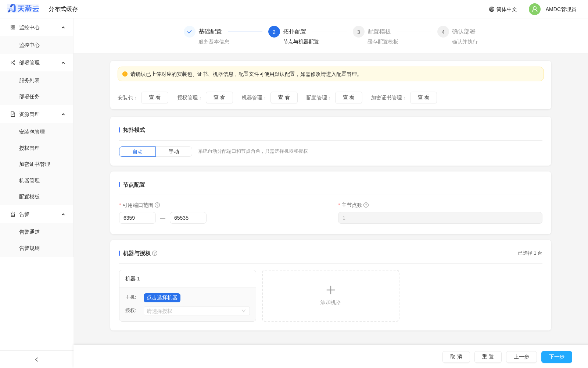Image resolution: width=588 pixels, height=368 pixels.
Task: Click 查看 button for 加密证书管理
Action: (x=423, y=98)
